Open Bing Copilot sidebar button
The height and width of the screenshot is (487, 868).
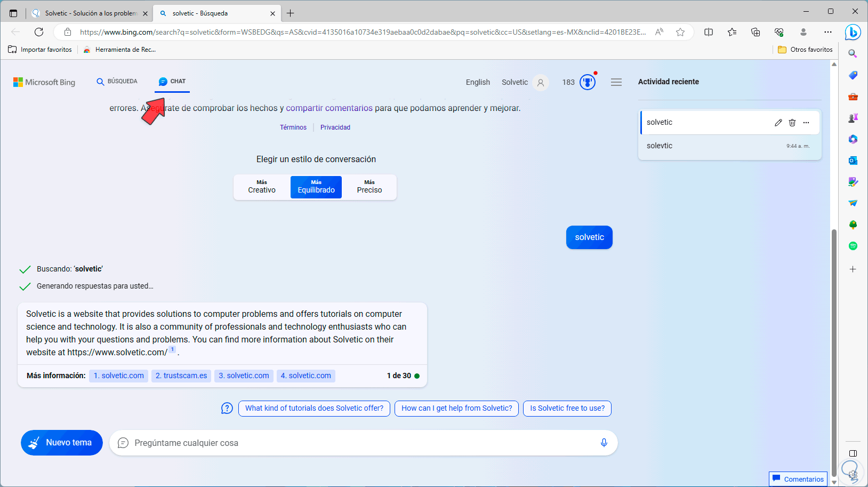tap(853, 32)
